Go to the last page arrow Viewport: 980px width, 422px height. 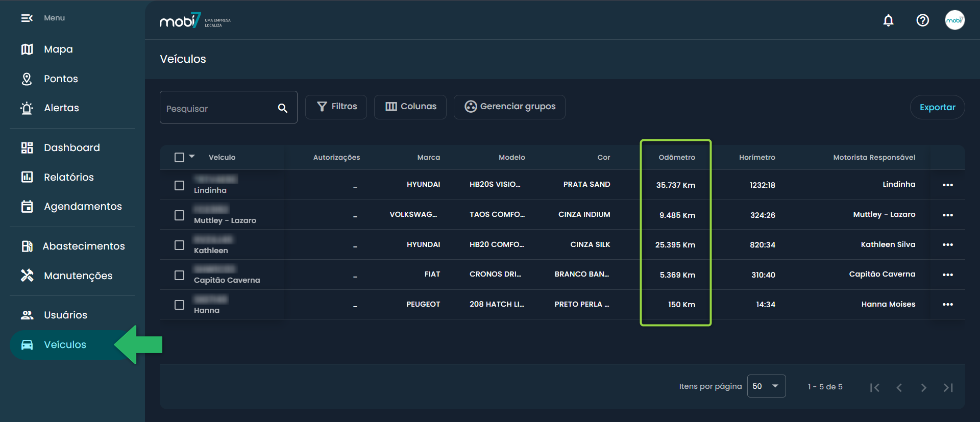pyautogui.click(x=948, y=388)
